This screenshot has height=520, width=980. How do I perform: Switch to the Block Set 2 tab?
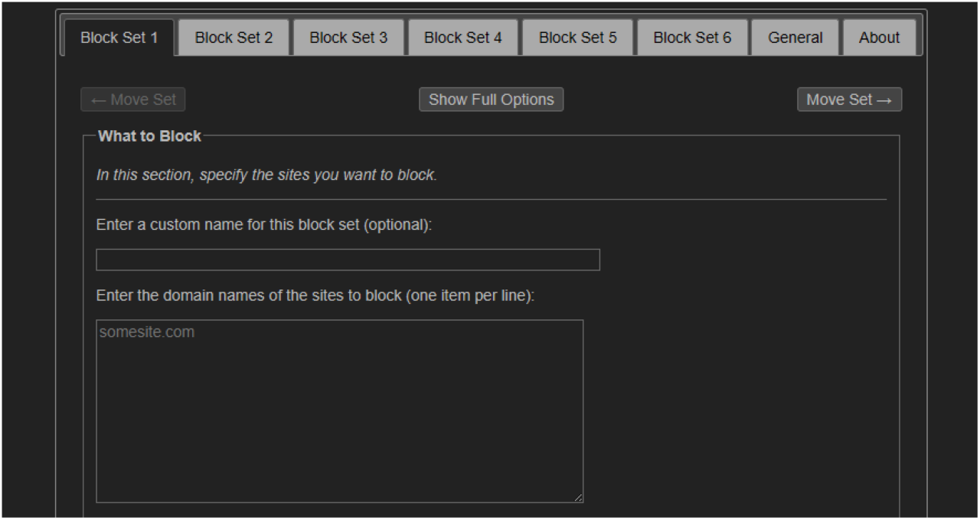click(x=233, y=37)
